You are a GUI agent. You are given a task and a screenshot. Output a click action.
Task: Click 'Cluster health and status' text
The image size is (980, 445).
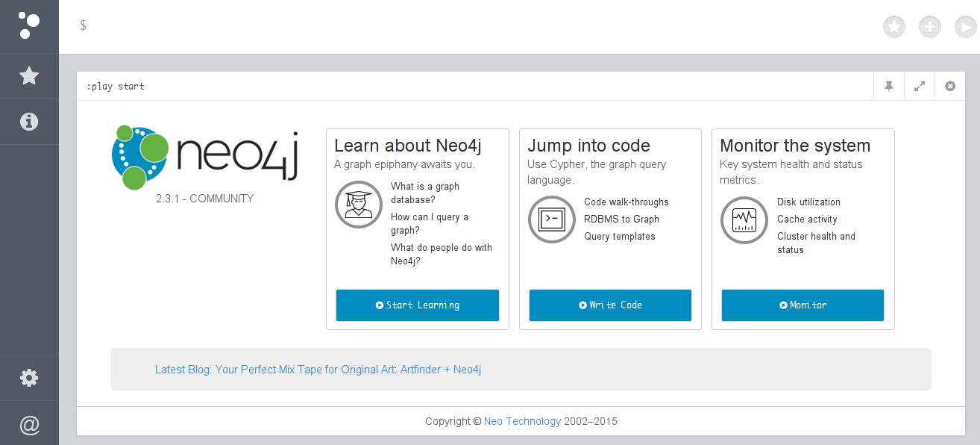pyautogui.click(x=816, y=243)
